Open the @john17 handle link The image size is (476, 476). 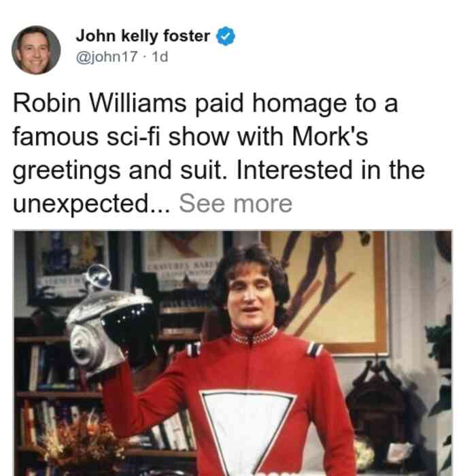[x=107, y=56]
